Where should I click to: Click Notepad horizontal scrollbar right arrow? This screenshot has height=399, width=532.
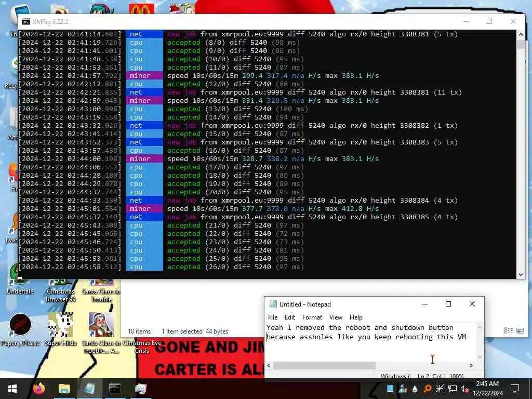coord(471,365)
